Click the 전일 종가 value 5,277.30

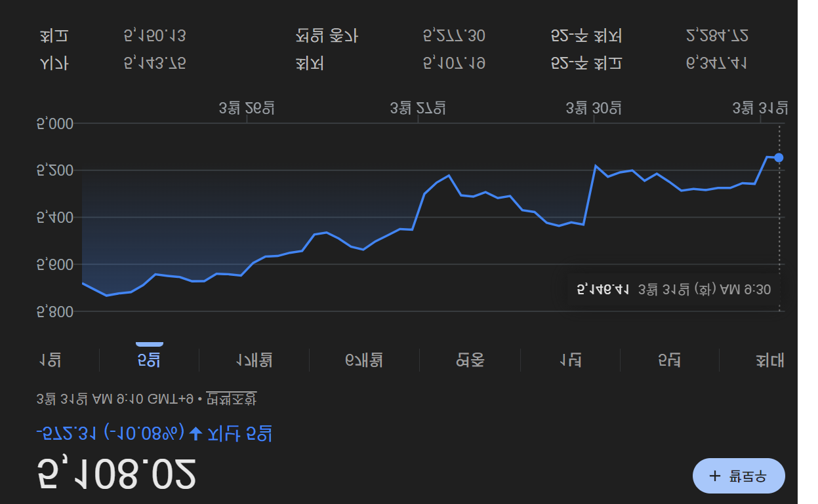(454, 35)
